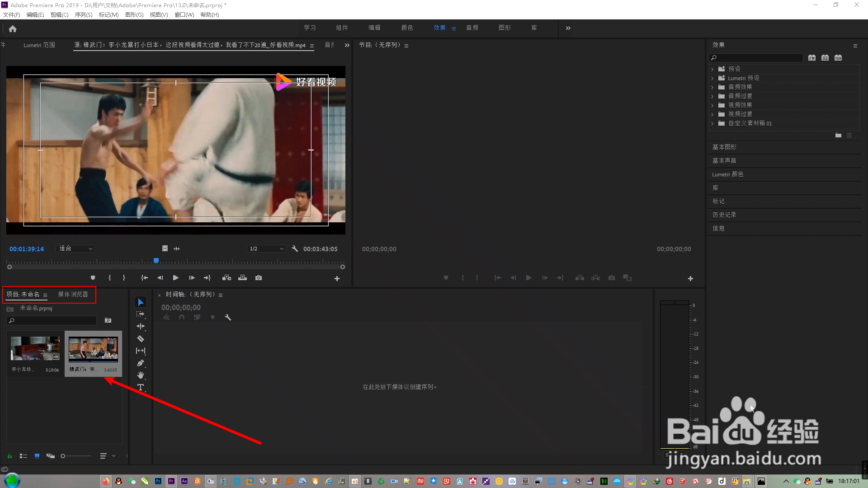Click Add Marker in source monitor
868x488 pixels.
(93, 278)
